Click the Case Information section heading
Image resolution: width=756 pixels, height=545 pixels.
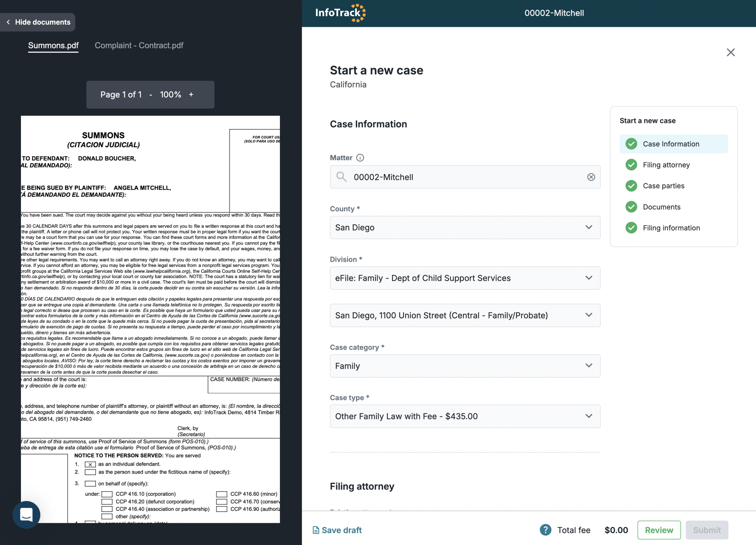click(368, 124)
